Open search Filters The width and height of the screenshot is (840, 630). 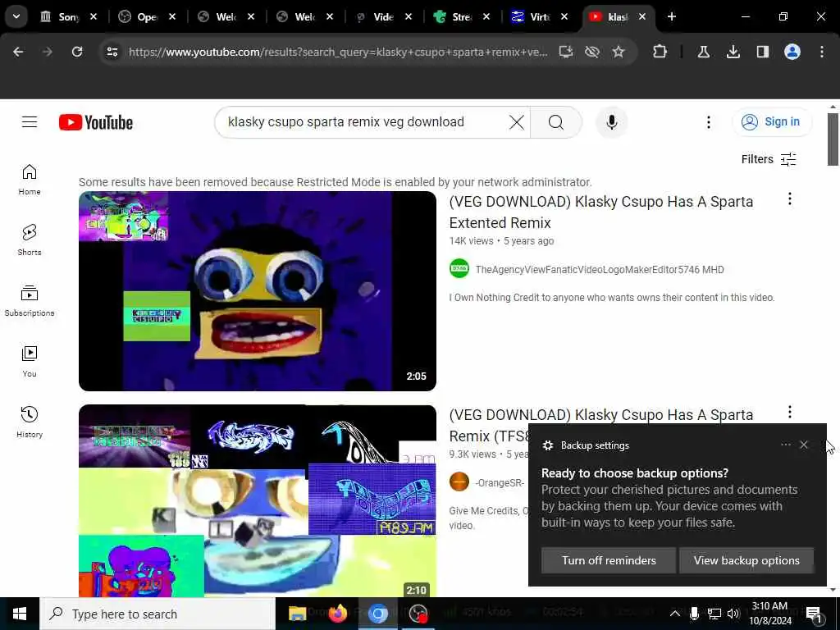(768, 159)
